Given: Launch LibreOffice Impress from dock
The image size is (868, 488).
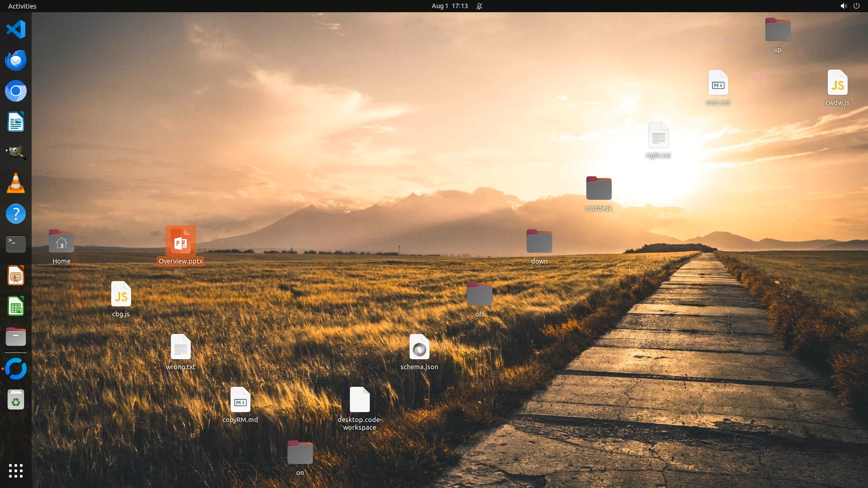Looking at the screenshot, I should click(16, 276).
